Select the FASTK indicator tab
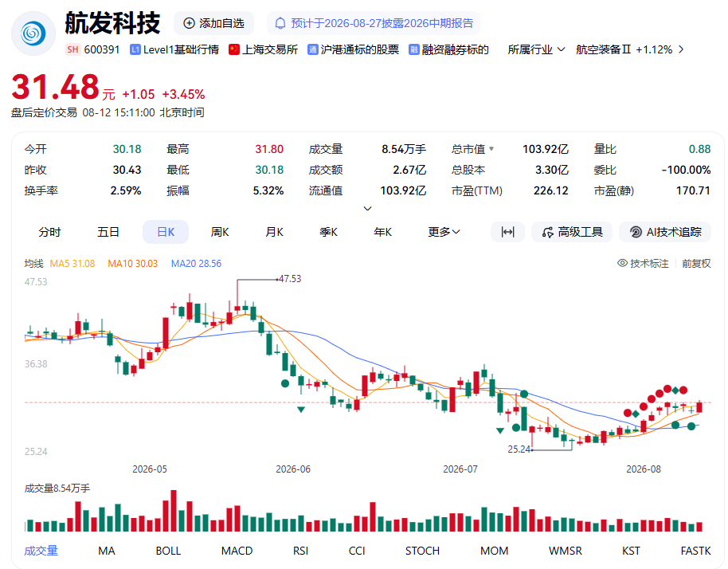 click(x=695, y=551)
